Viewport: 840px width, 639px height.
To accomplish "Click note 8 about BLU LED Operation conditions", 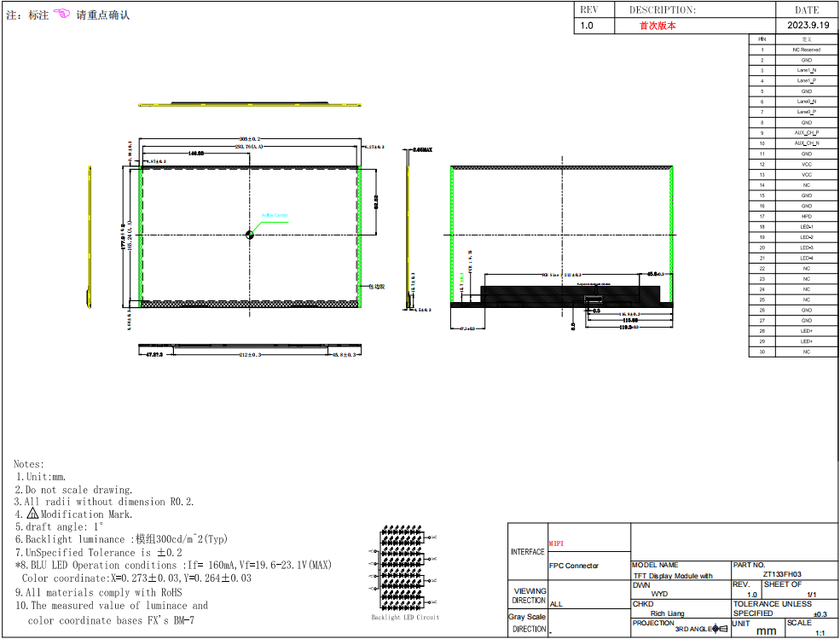I will point(174,565).
